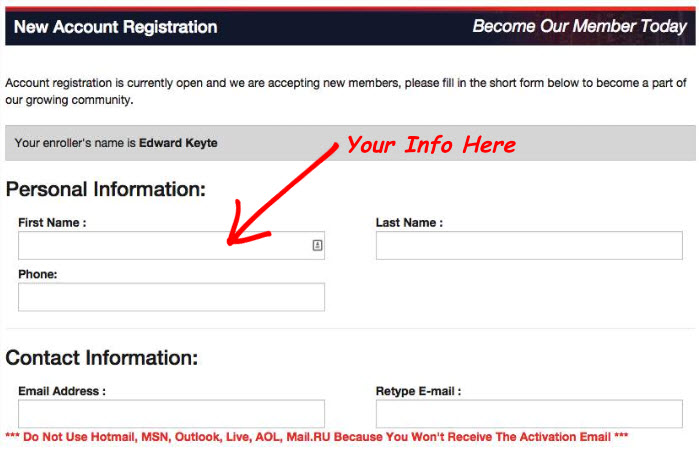
Task: Click the Last Name field label
Action: (x=409, y=223)
